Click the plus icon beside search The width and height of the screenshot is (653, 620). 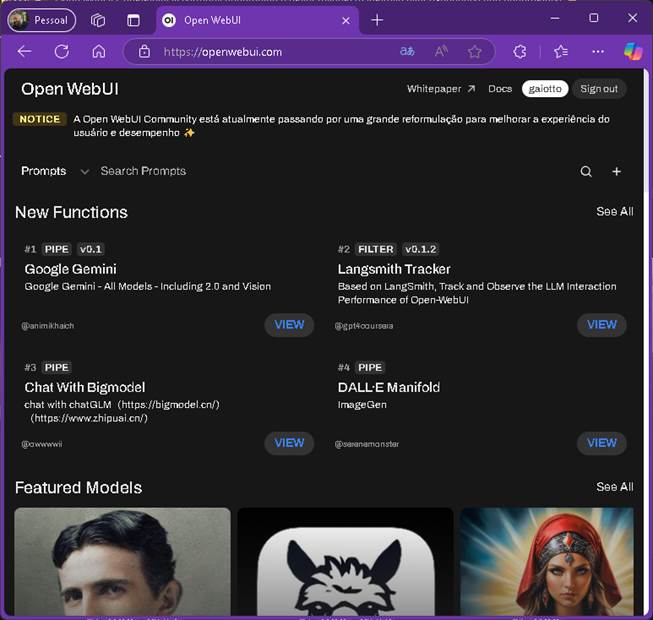[616, 172]
